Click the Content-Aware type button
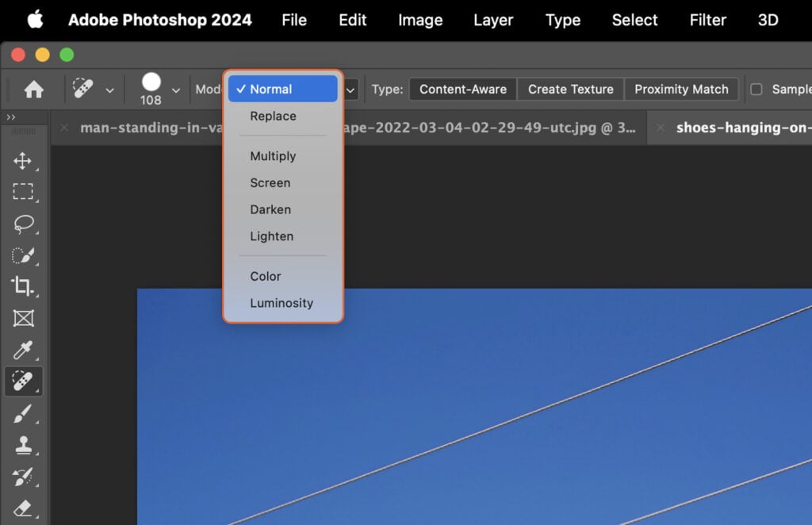The height and width of the screenshot is (525, 812). click(x=462, y=89)
